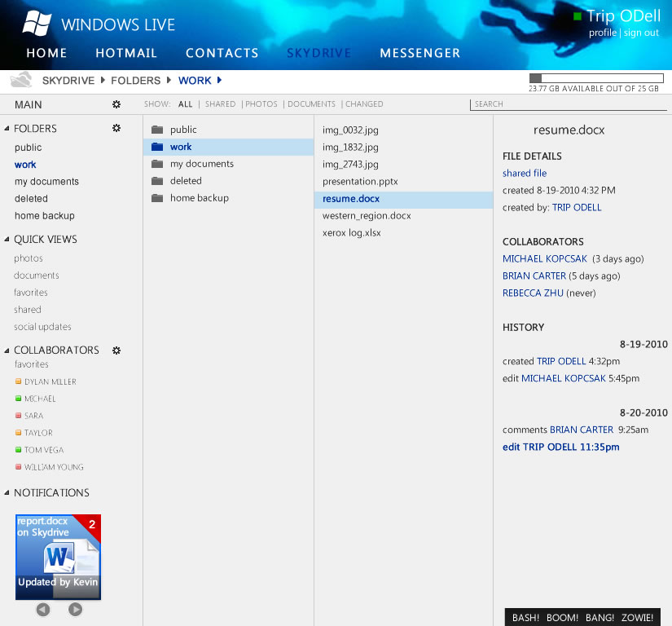
Task: Click Sara's red status icon
Action: pos(18,416)
